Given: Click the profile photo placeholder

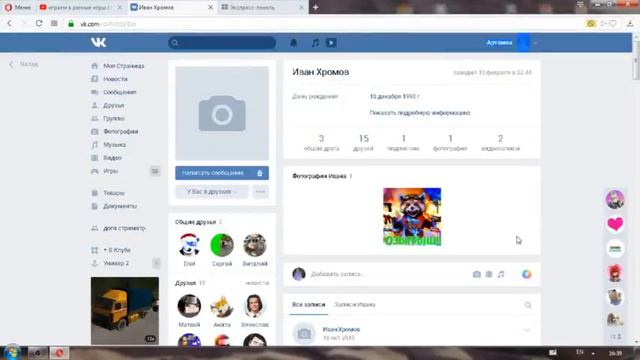Looking at the screenshot, I should coord(222,113).
